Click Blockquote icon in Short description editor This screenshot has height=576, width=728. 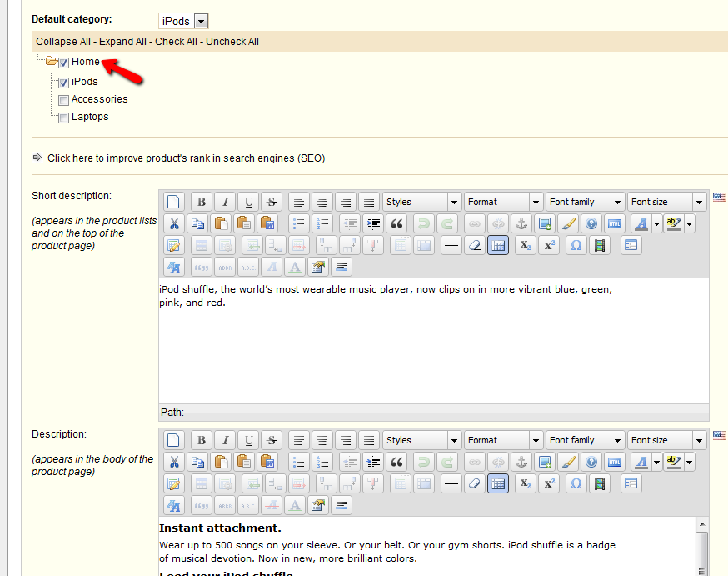(x=396, y=224)
